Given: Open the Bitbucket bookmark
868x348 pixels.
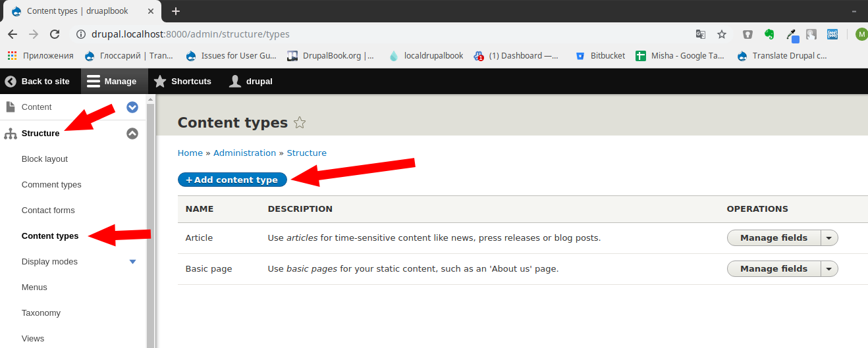Looking at the screenshot, I should (x=601, y=56).
